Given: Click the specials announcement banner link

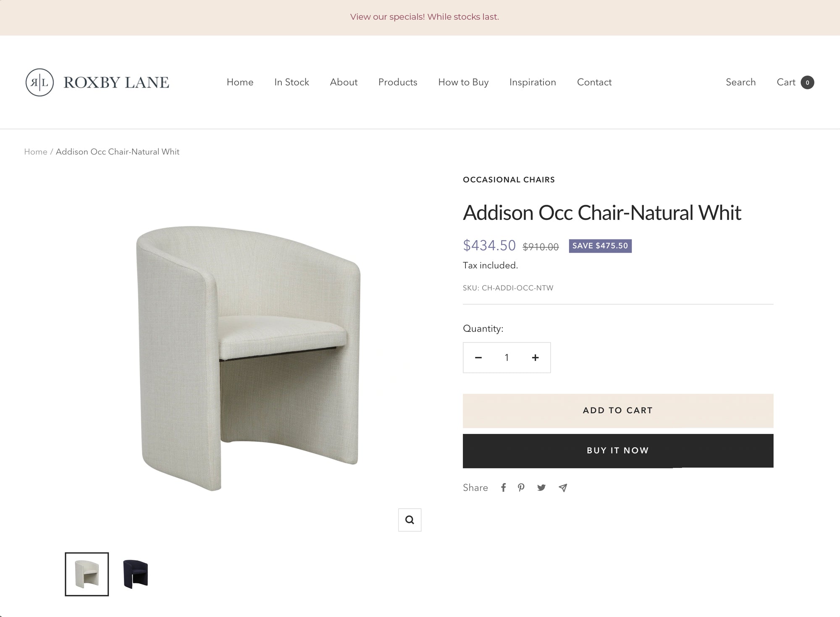Looking at the screenshot, I should (x=424, y=17).
